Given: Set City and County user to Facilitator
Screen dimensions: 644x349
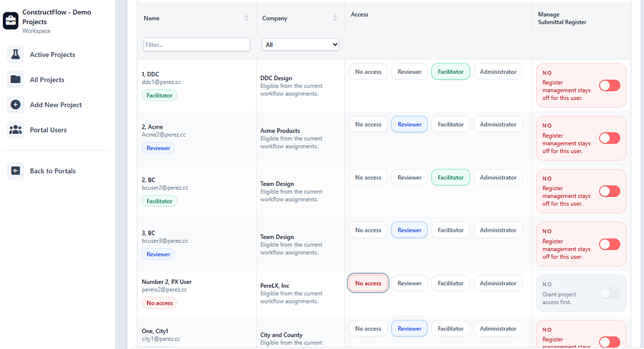Looking at the screenshot, I should coord(451,329).
